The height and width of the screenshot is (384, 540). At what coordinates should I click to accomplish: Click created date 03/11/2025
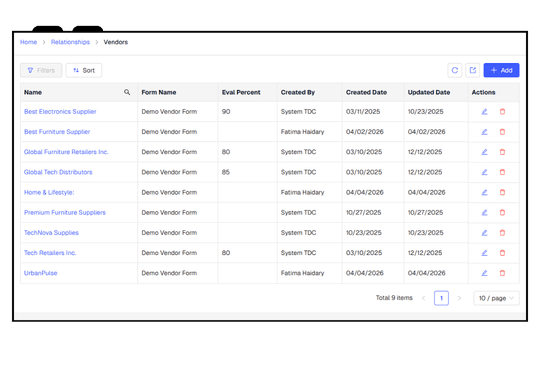pyautogui.click(x=363, y=112)
